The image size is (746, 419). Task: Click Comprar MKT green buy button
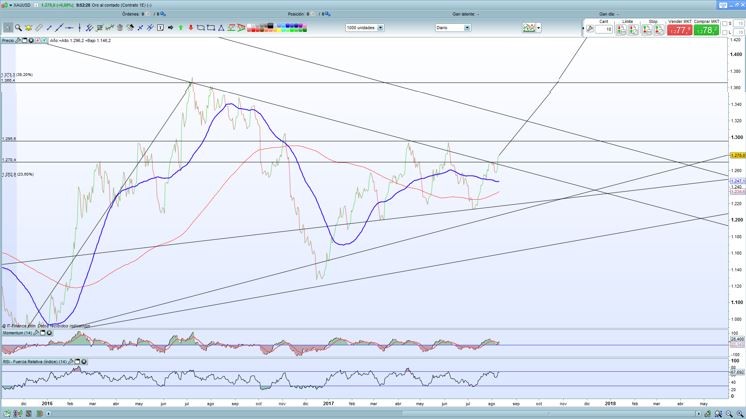(x=707, y=30)
